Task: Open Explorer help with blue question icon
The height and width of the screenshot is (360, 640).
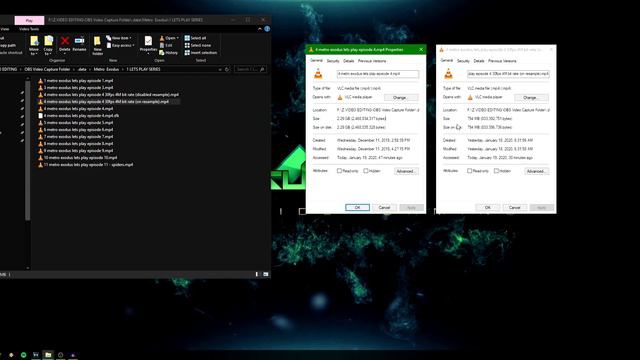Action: 267,29
